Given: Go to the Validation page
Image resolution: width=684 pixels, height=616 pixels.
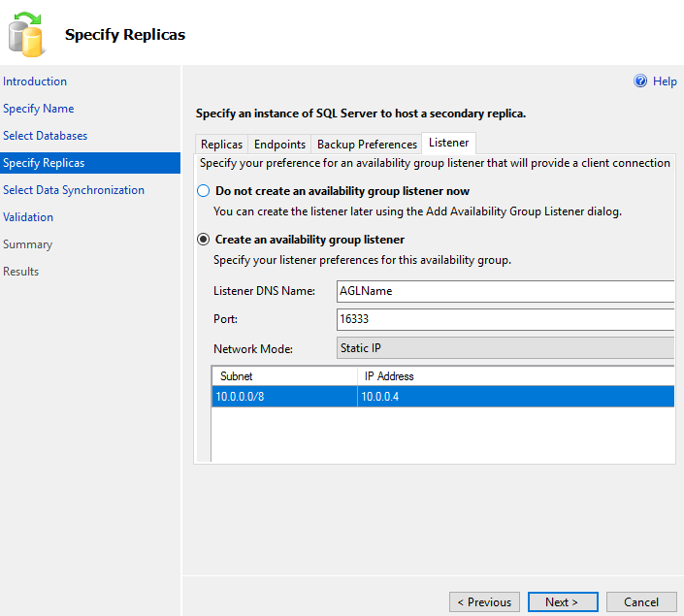Looking at the screenshot, I should pyautogui.click(x=28, y=217).
